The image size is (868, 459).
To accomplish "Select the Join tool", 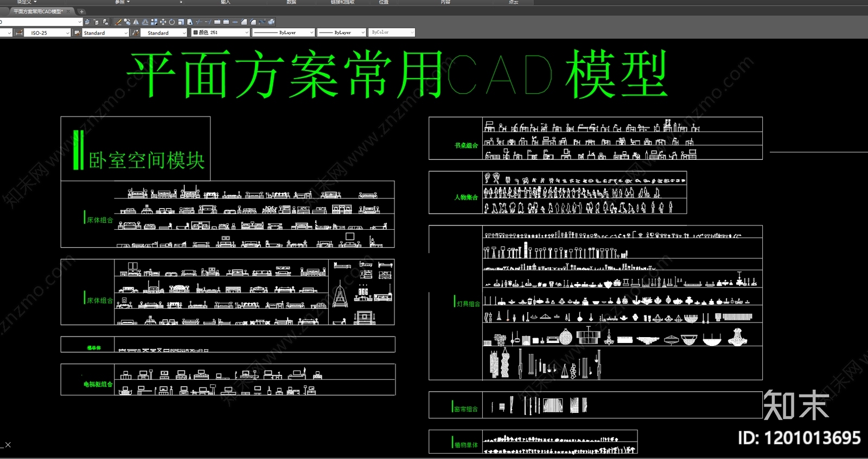I will click(235, 22).
